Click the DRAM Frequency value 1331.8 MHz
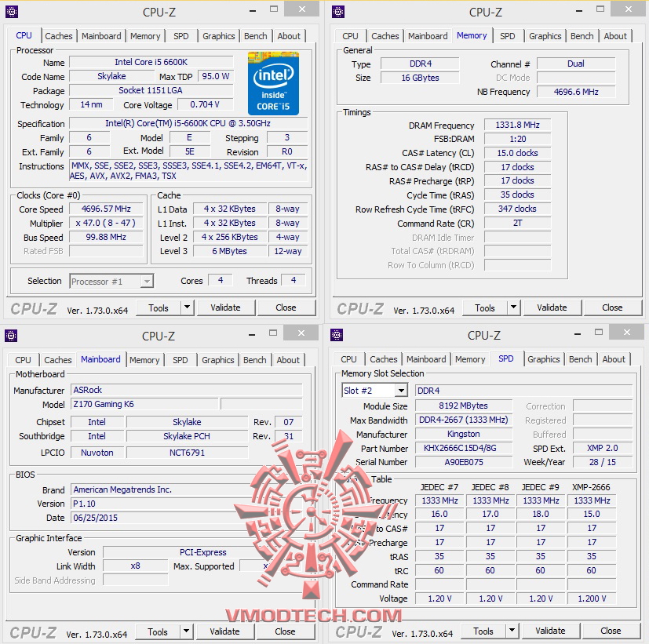This screenshot has height=644, width=649. point(518,125)
